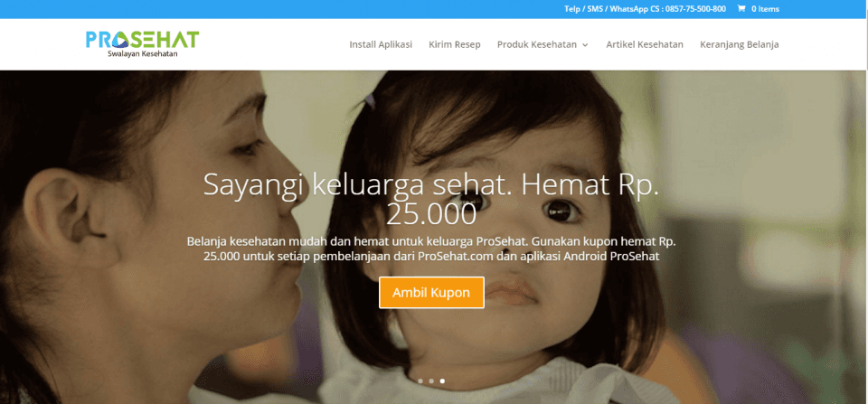Open Keranjang Belanja in navigation
Screen dimensions: 868x404
coord(739,44)
